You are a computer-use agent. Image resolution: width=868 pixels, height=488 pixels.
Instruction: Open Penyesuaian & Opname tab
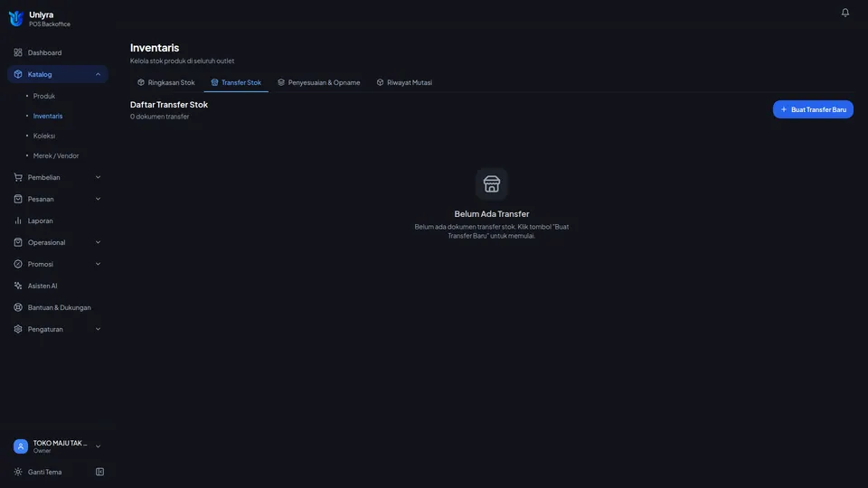point(319,82)
